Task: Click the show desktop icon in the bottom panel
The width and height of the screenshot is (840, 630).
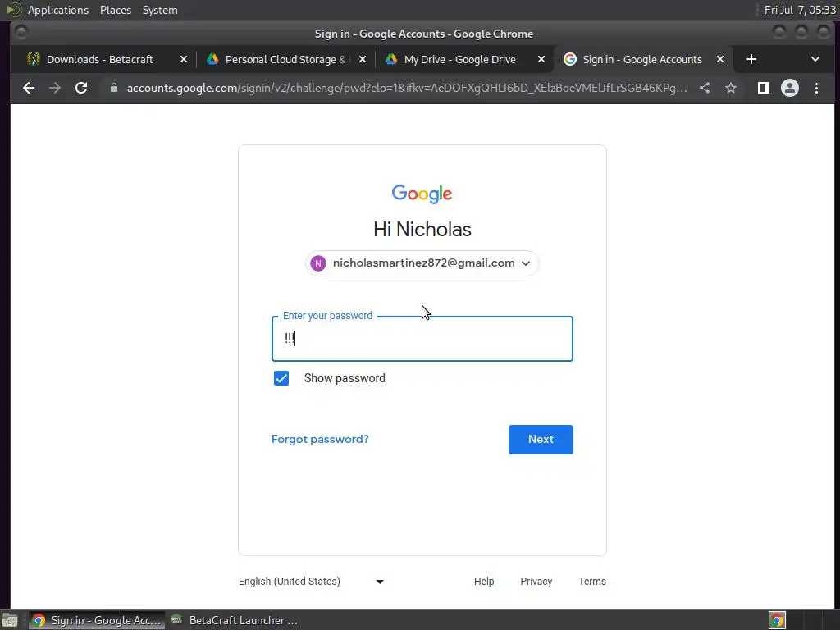Action: 10,620
